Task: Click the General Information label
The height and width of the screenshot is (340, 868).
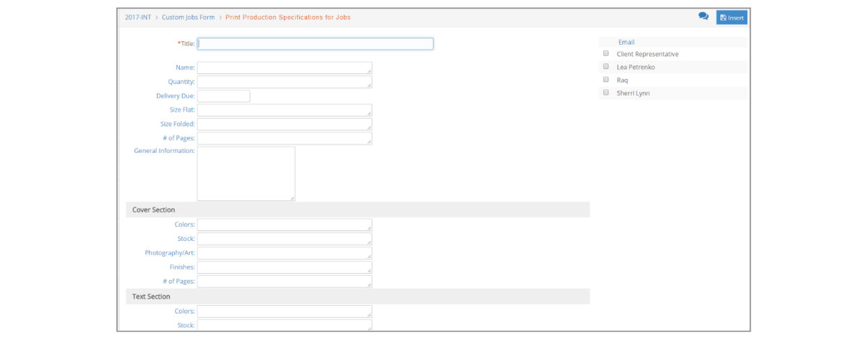Action: click(165, 151)
